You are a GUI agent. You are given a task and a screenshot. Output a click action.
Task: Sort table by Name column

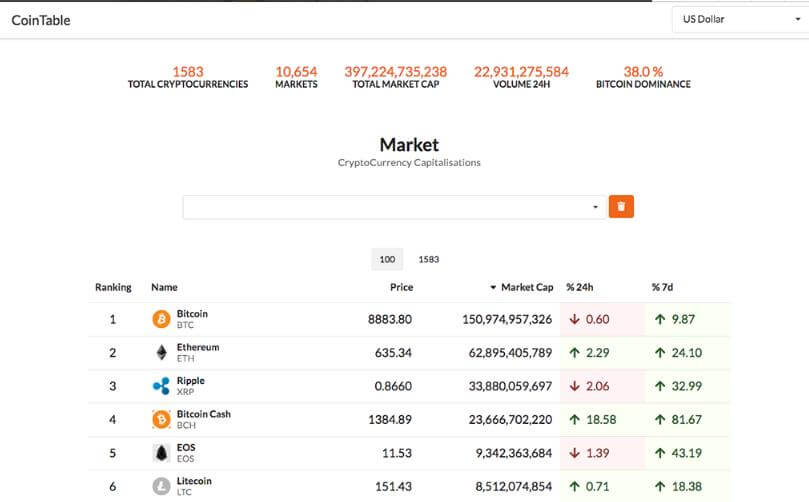click(164, 287)
